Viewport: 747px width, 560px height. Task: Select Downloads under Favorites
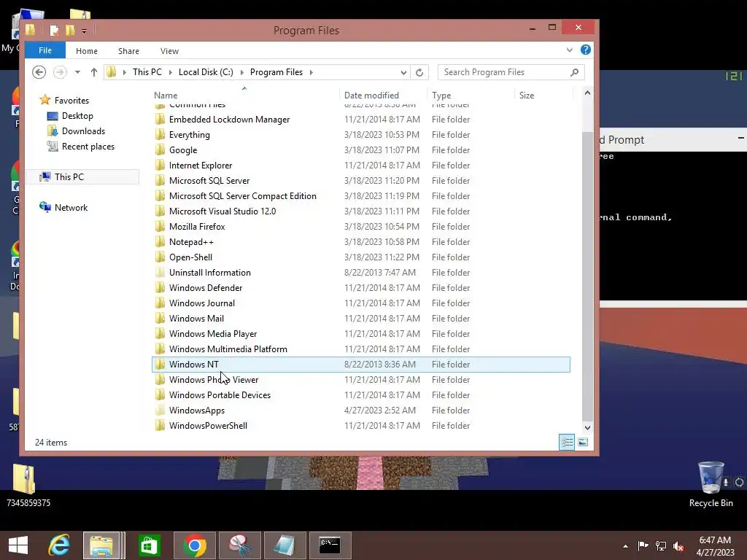pyautogui.click(x=83, y=131)
